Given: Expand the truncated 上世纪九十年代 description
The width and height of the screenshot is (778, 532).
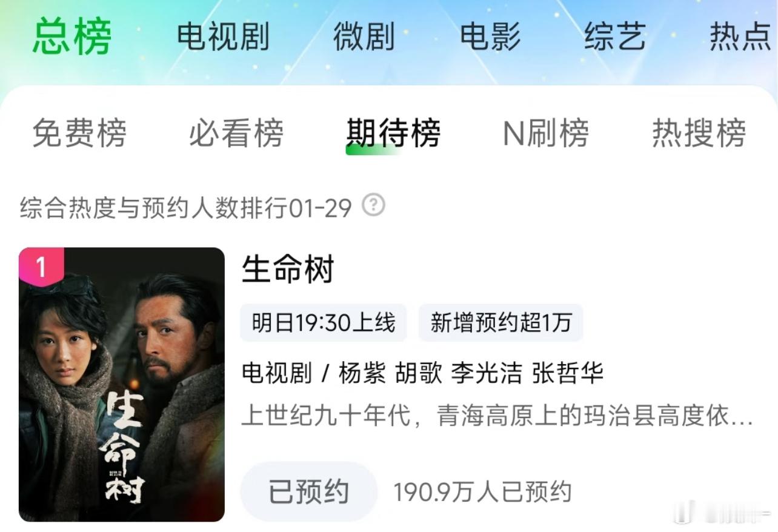Looking at the screenshot, I should [497, 417].
